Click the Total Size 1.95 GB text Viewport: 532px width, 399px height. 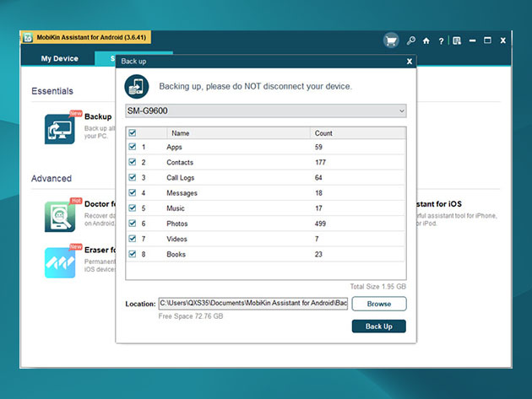[378, 287]
